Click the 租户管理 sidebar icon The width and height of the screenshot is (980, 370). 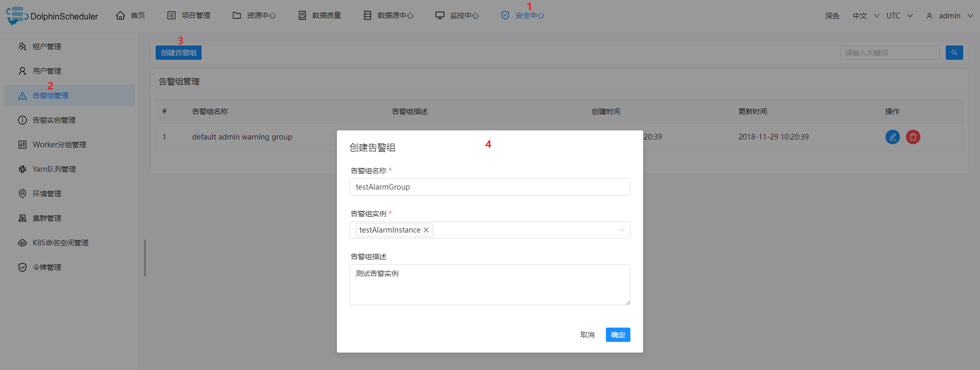22,47
